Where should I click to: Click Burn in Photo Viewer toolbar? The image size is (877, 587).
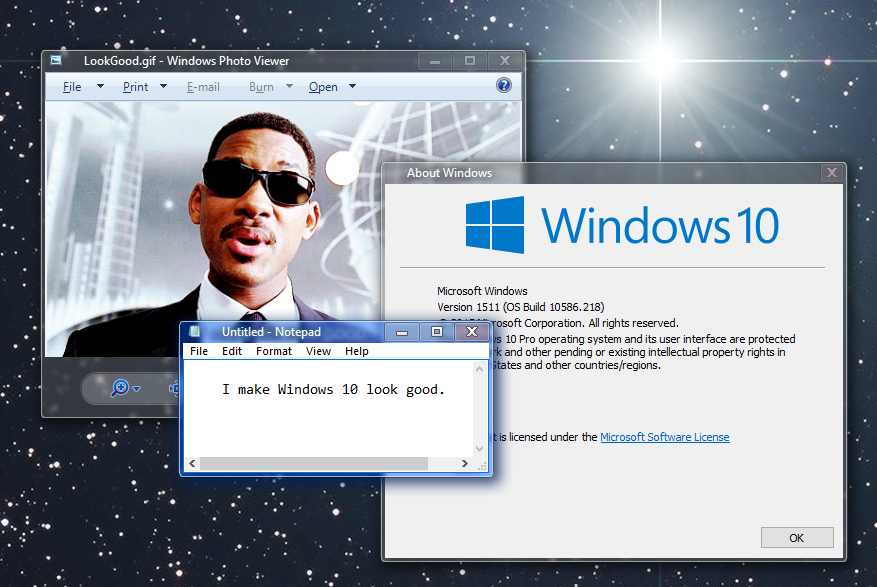(x=261, y=87)
